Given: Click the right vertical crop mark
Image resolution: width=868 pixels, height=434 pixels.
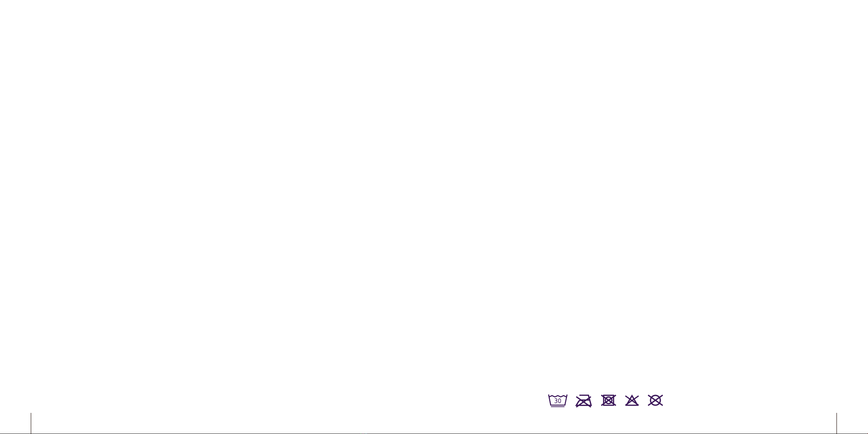Looking at the screenshot, I should (837, 423).
